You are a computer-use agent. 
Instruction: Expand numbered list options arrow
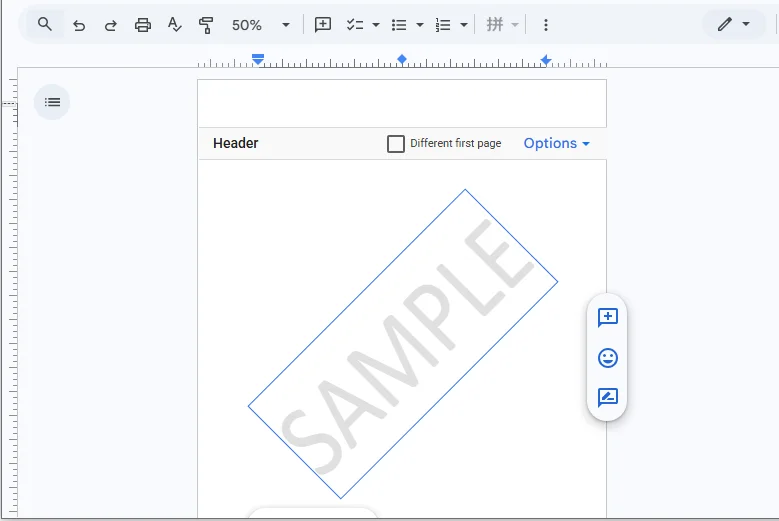click(464, 25)
